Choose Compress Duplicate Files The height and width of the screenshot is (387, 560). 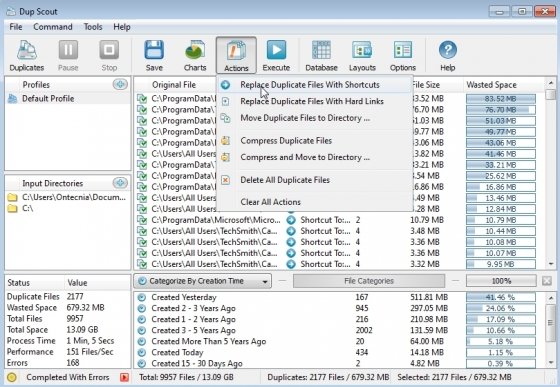[x=314, y=141]
